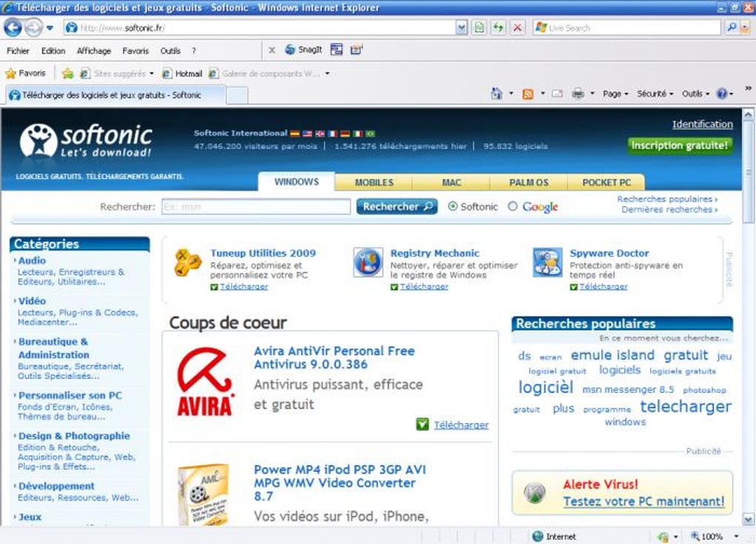The width and height of the screenshot is (756, 544).
Task: Click the Live Search magnifier icon
Action: coord(732,27)
